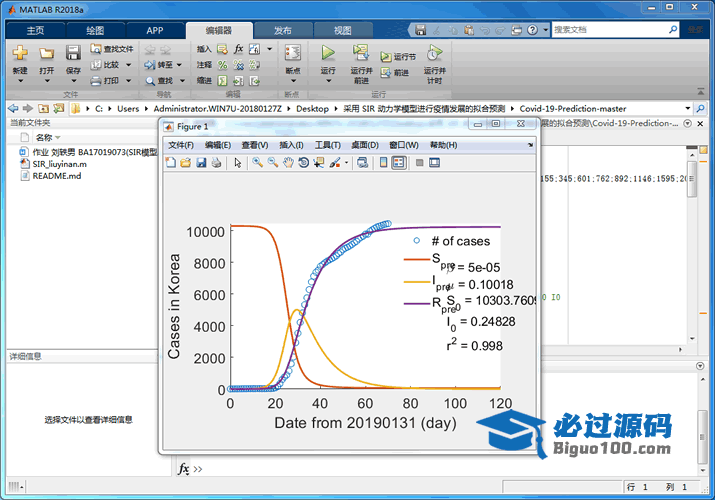
Task: Open the dropdown arrow under 运行
Action: point(328,81)
